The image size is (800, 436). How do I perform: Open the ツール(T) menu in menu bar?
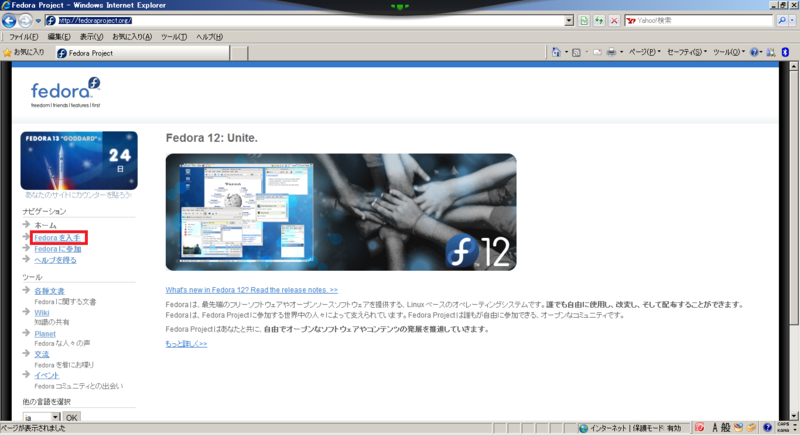tap(174, 37)
